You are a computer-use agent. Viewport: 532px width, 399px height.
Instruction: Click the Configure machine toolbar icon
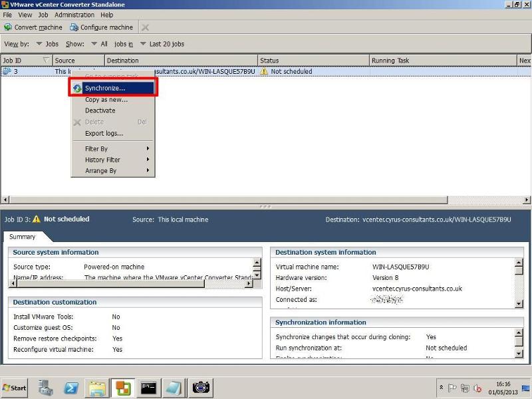pyautogui.click(x=74, y=27)
